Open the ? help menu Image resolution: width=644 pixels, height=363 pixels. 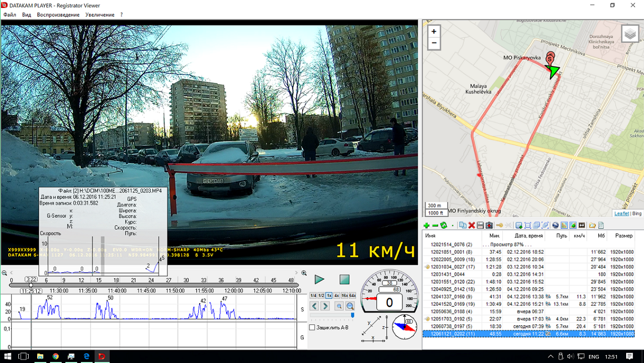pos(121,15)
